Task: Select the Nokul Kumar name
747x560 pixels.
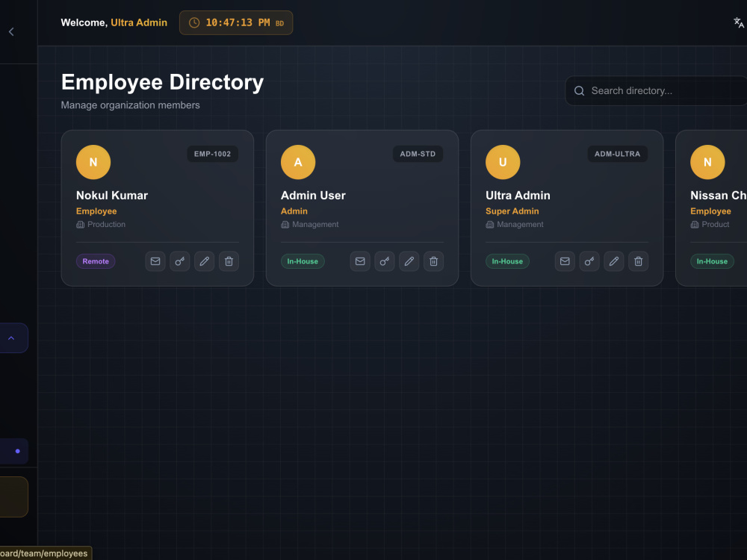Action: coord(112,195)
